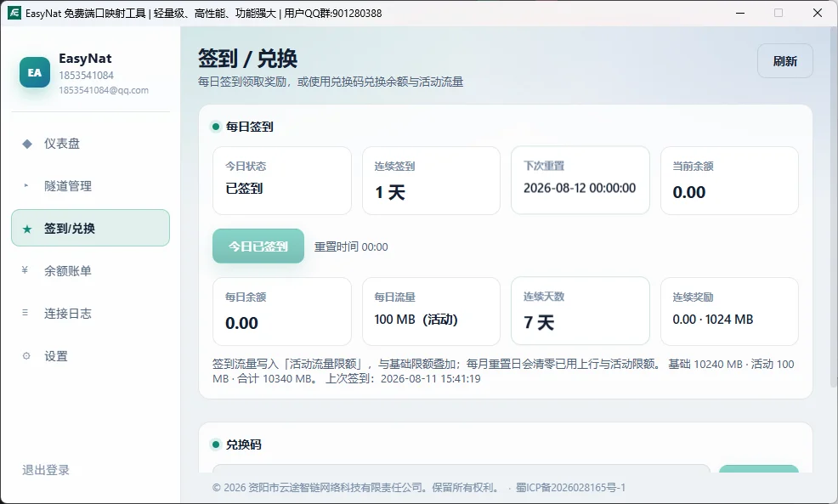Click the diamond icon beside 仪表盘

(x=26, y=144)
